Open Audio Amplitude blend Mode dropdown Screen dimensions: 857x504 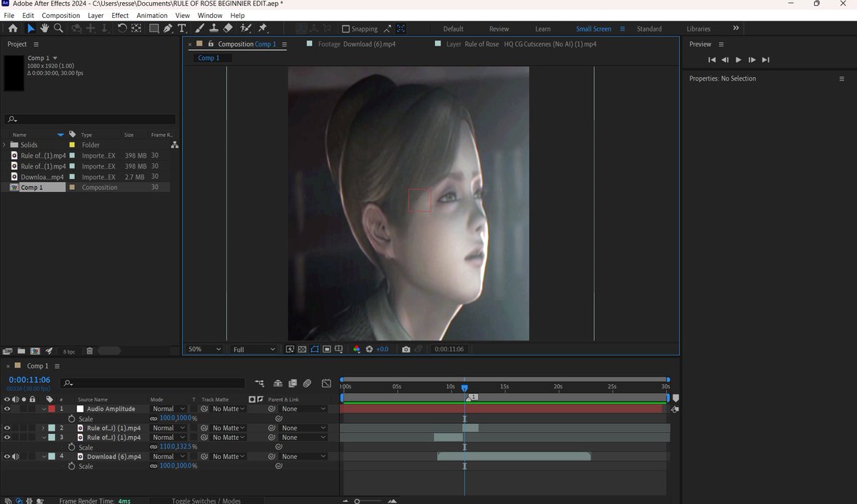pos(169,409)
